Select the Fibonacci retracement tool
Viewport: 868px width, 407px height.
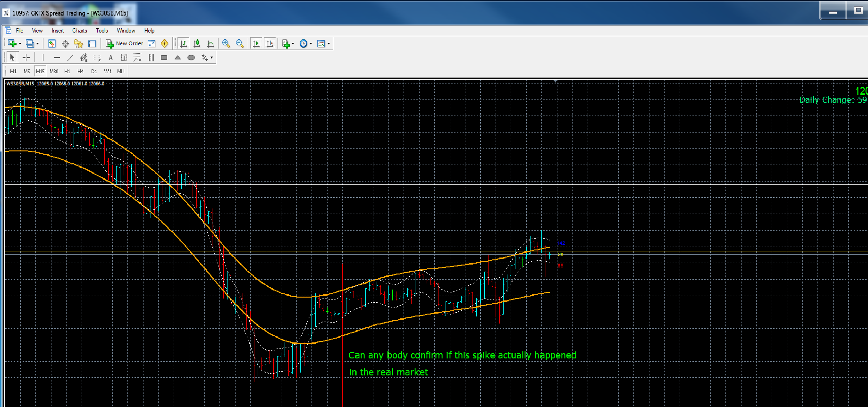97,58
